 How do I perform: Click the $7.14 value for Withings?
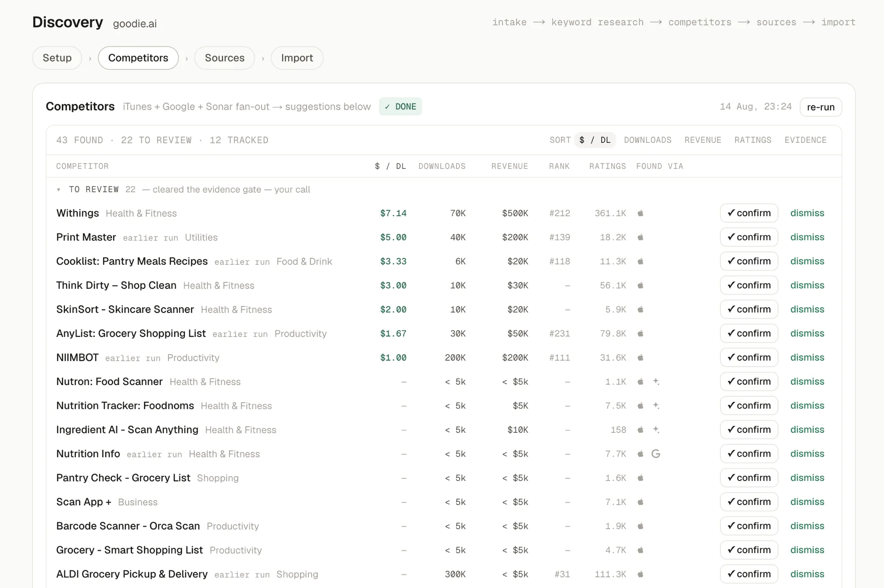pyautogui.click(x=393, y=213)
